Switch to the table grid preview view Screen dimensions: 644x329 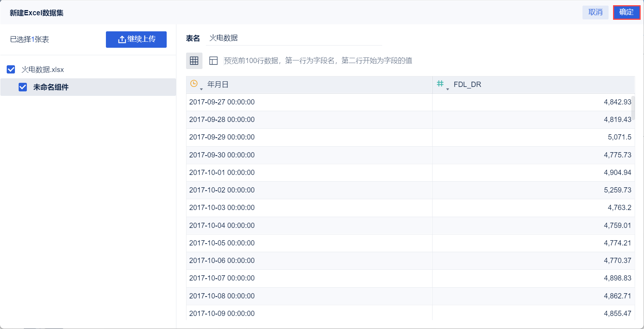194,61
